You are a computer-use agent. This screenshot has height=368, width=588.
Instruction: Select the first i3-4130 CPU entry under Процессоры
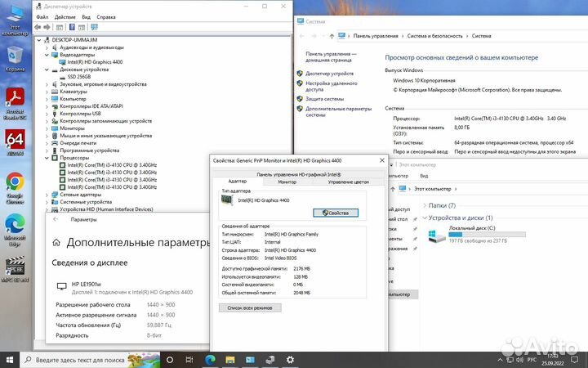[x=112, y=165]
